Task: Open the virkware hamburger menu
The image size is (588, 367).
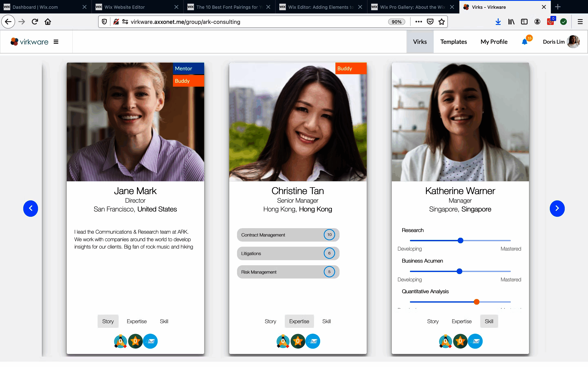Action: click(x=56, y=42)
